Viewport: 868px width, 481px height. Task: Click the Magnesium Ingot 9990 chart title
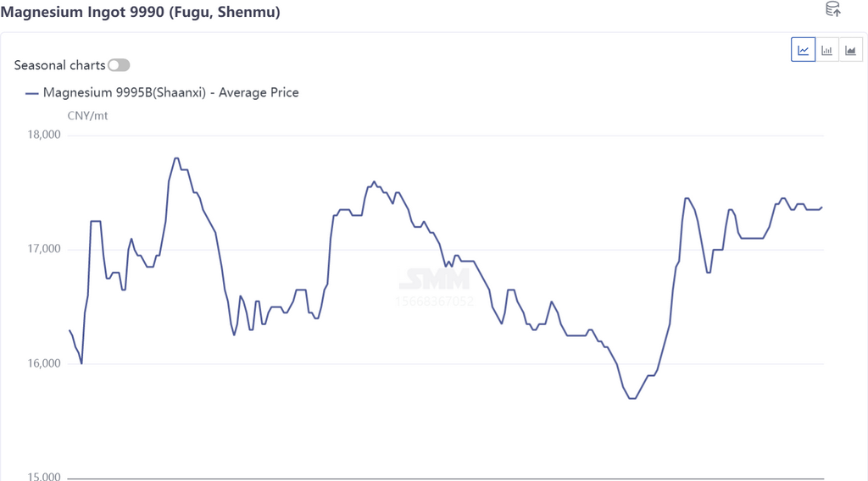click(140, 12)
